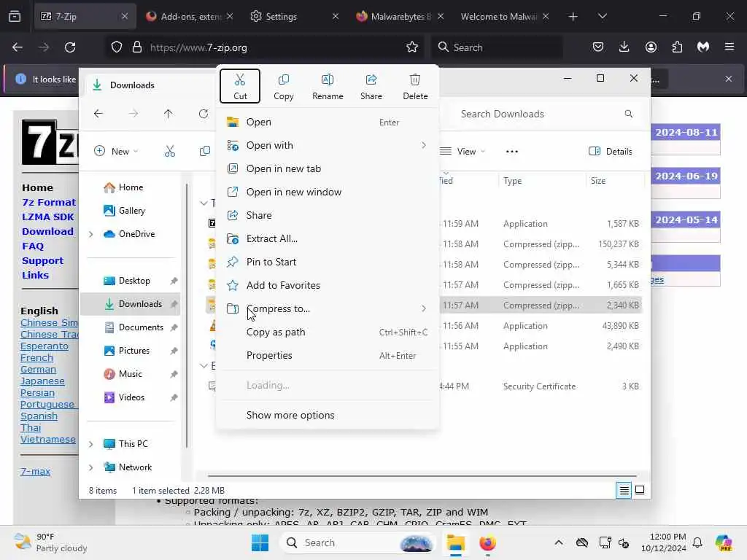Click Copy in the context menu

[x=284, y=86]
